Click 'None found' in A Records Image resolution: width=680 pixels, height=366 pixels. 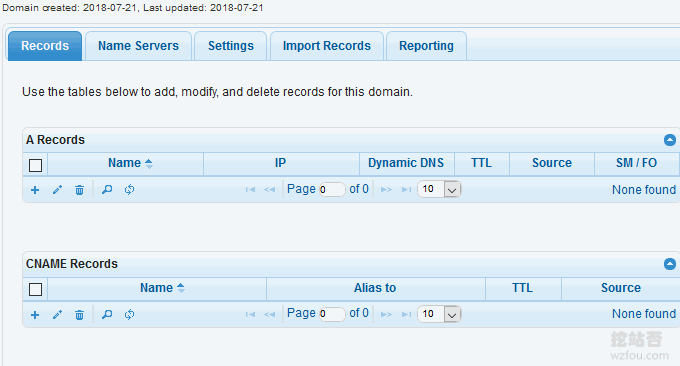(x=644, y=190)
